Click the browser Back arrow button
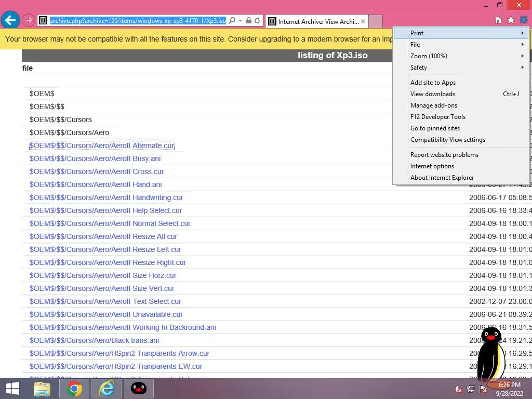The height and width of the screenshot is (399, 532). coord(10,20)
